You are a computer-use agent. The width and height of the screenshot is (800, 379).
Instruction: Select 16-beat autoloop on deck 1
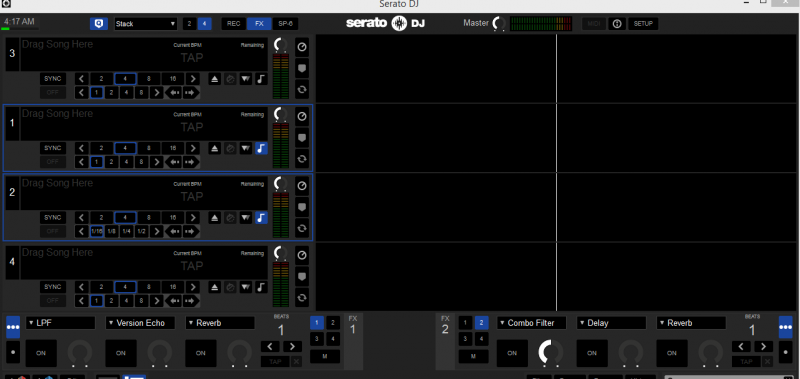(x=173, y=148)
